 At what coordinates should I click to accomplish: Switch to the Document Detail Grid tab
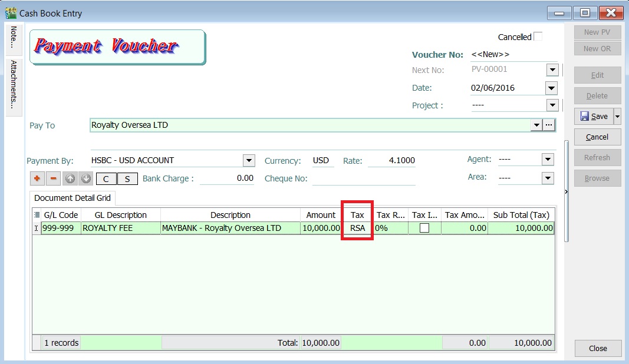point(71,198)
